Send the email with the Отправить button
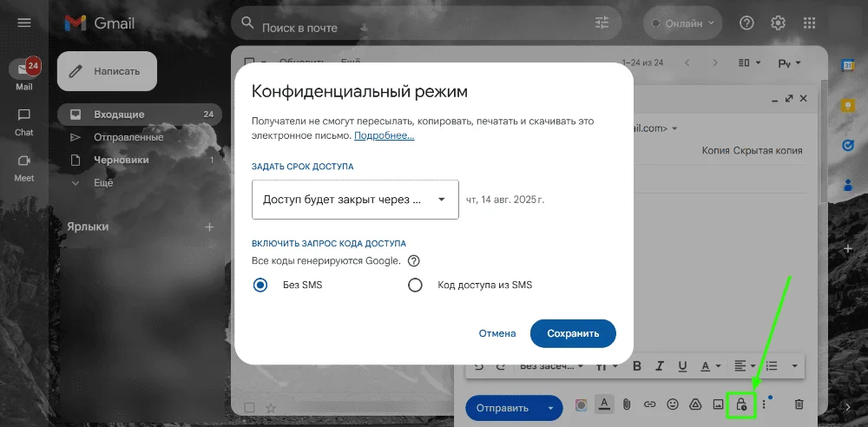The height and width of the screenshot is (427, 868). pos(503,408)
